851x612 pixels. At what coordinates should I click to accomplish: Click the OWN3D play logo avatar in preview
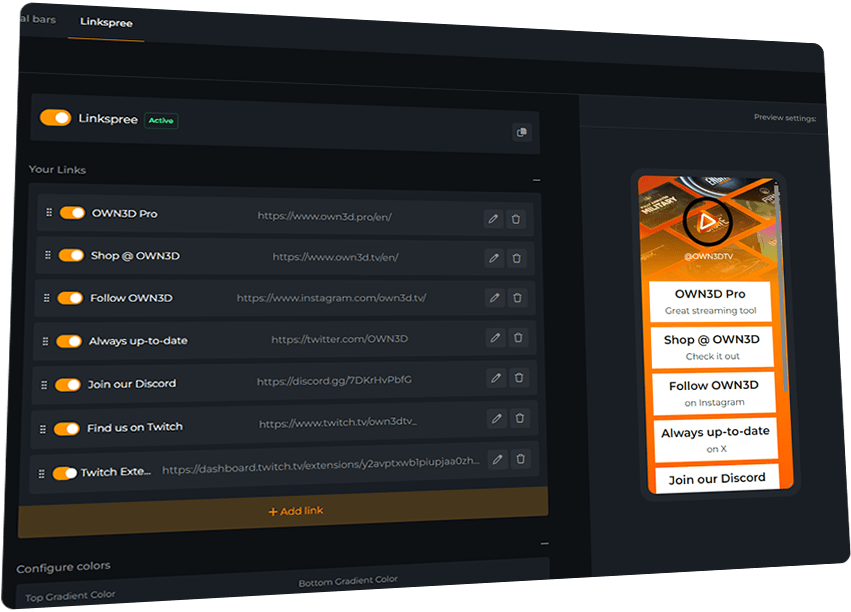[x=707, y=221]
